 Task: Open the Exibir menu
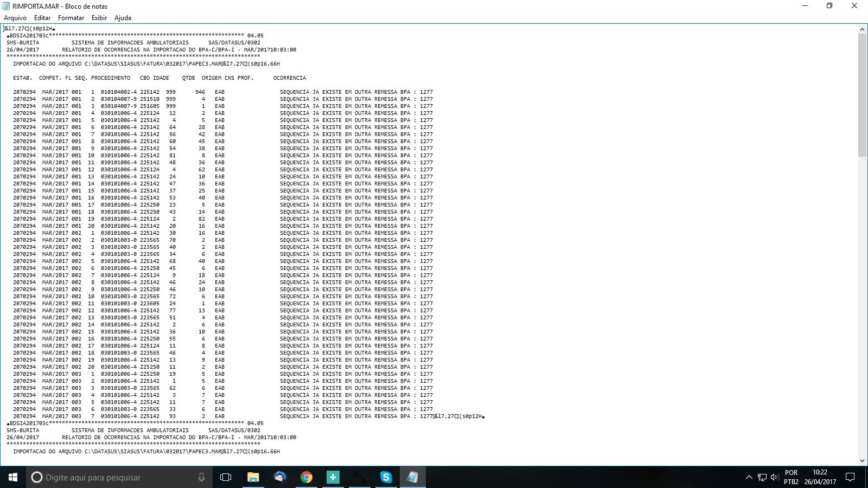[x=99, y=18]
